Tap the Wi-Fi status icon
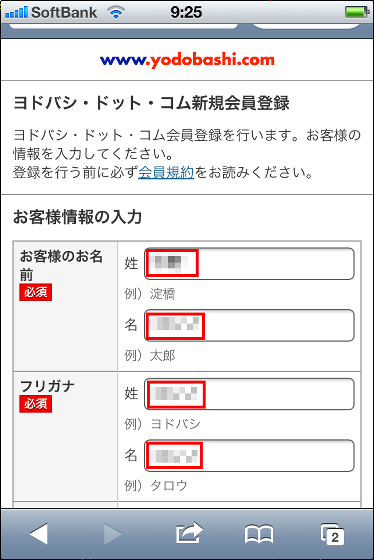 coord(116,13)
